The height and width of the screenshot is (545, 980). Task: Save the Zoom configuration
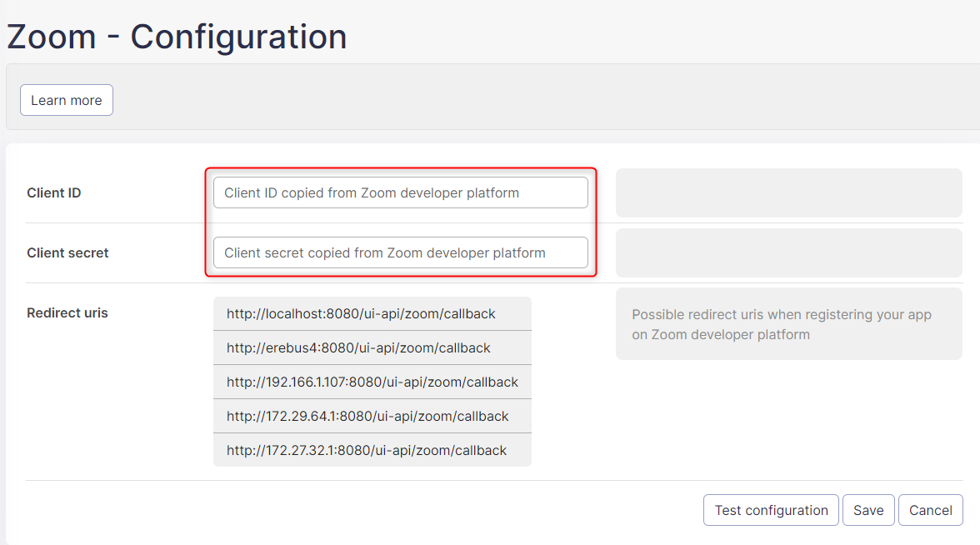coord(868,510)
